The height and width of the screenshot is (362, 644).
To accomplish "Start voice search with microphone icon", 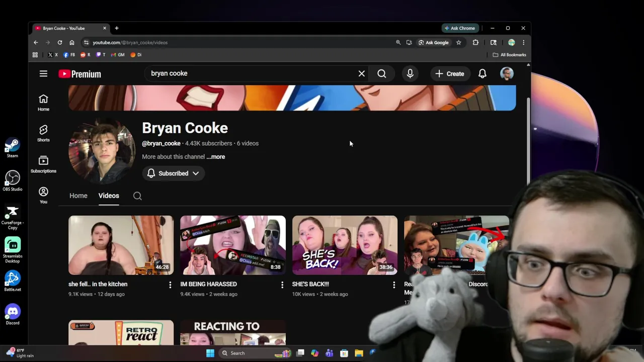I will 410,74.
